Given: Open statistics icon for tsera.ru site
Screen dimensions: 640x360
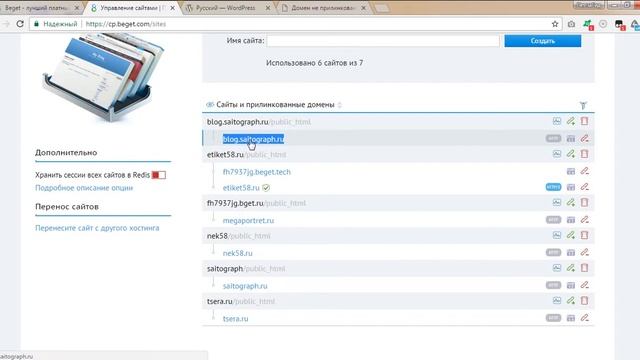Looking at the screenshot, I should coord(557,300).
